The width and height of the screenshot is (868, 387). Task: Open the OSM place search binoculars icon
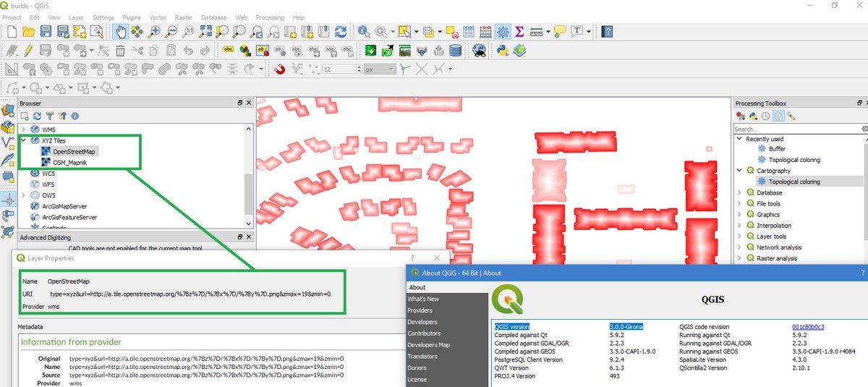point(479,51)
